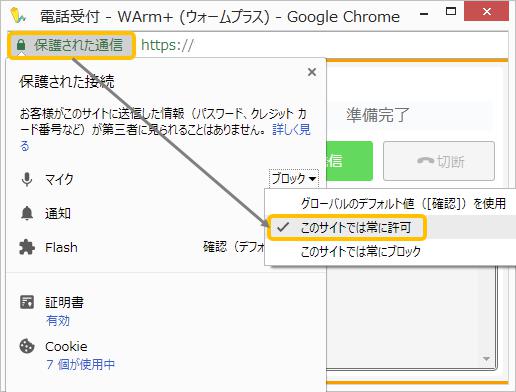The image size is (516, 392).
Task: Click the Cookie icon
Action: (x=27, y=346)
